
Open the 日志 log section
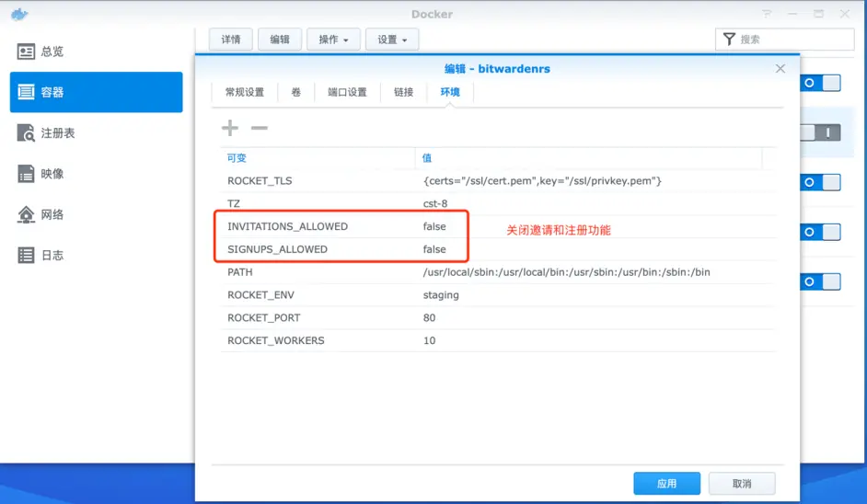[97, 256]
